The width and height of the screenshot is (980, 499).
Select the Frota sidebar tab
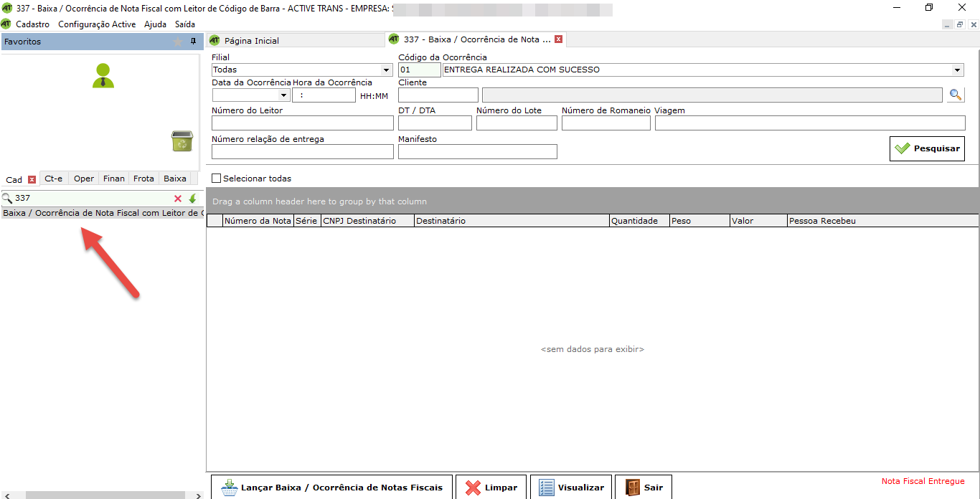[143, 179]
